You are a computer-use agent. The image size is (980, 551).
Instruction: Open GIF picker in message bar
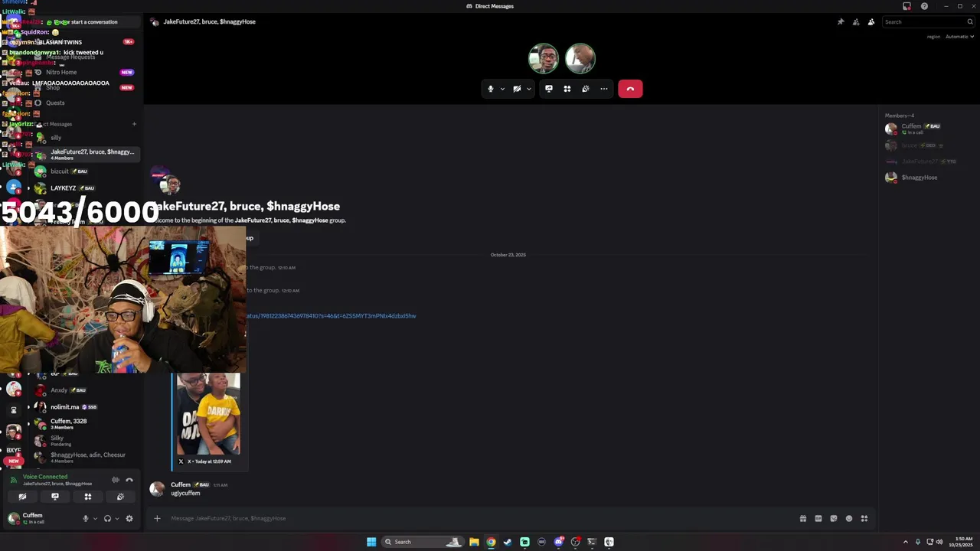click(x=818, y=518)
